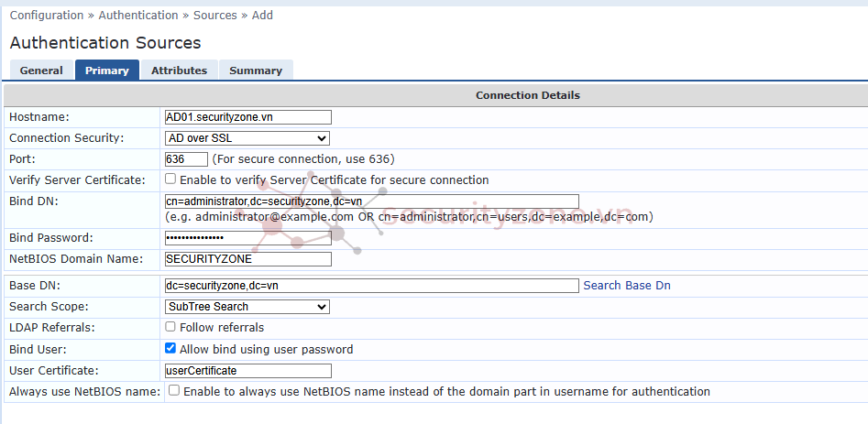Click the Search Base Dn link
Viewport: 868px width, 424px height.
point(627,286)
